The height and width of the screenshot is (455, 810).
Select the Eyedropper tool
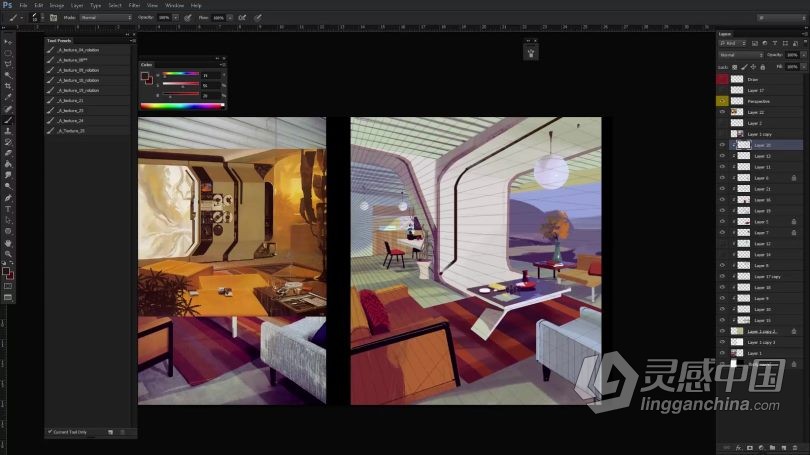coord(8,97)
